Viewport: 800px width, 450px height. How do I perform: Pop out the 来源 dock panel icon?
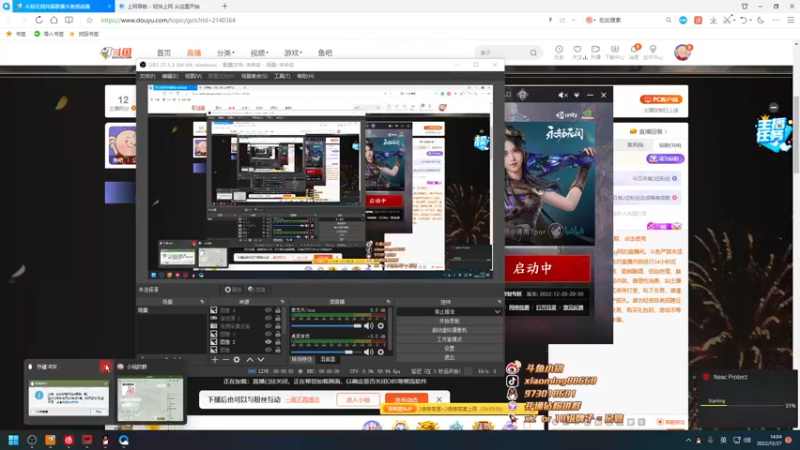click(x=282, y=302)
